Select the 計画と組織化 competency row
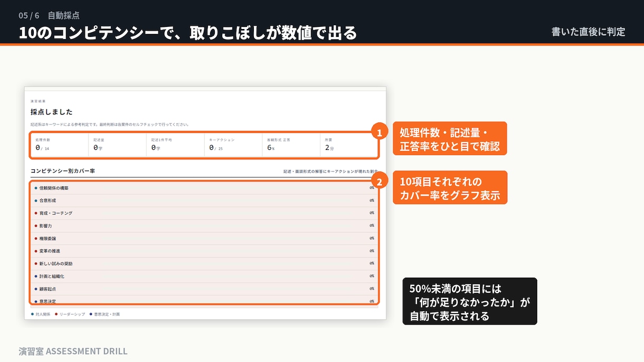644x362 pixels. [x=204, y=276]
